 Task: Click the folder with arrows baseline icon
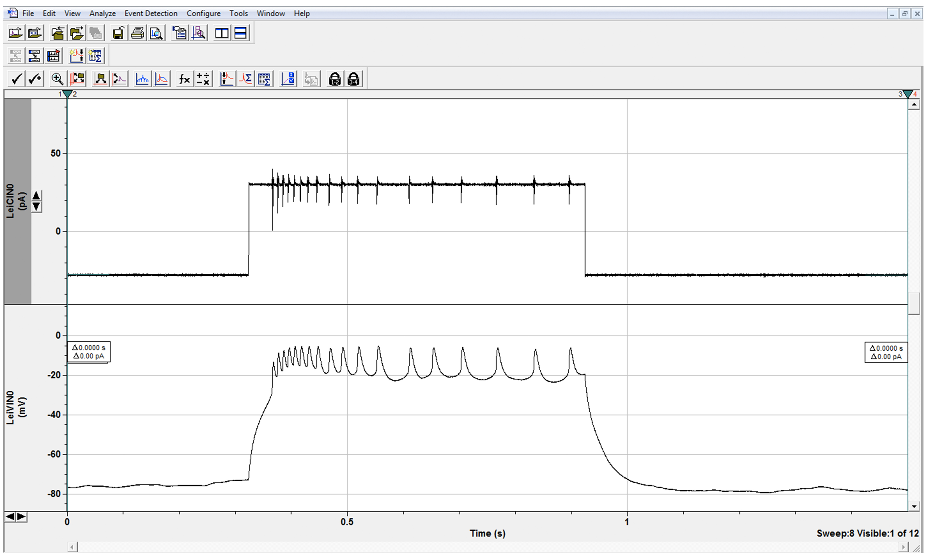point(101,79)
